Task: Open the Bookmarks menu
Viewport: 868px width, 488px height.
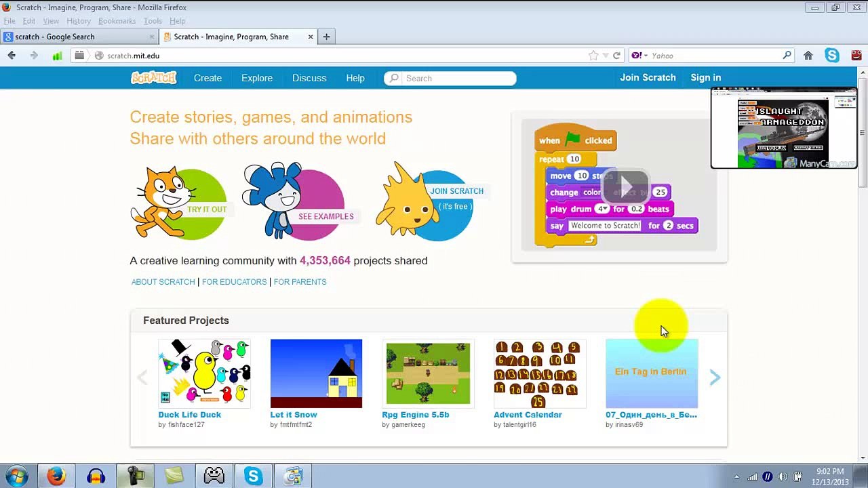Action: coord(117,21)
